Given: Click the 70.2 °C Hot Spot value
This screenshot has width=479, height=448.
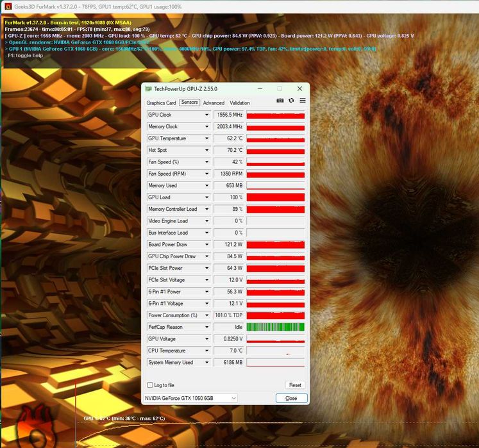Looking at the screenshot, I should coord(228,150).
